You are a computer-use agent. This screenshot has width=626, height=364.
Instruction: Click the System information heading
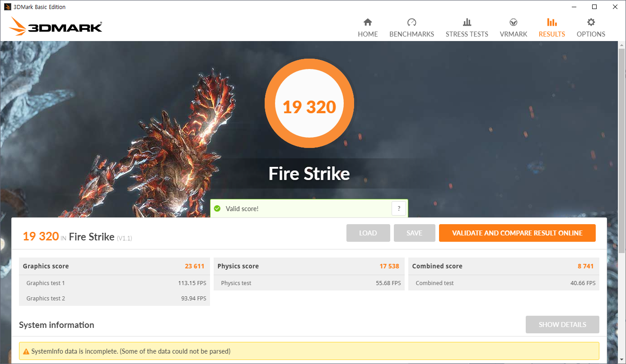click(56, 325)
